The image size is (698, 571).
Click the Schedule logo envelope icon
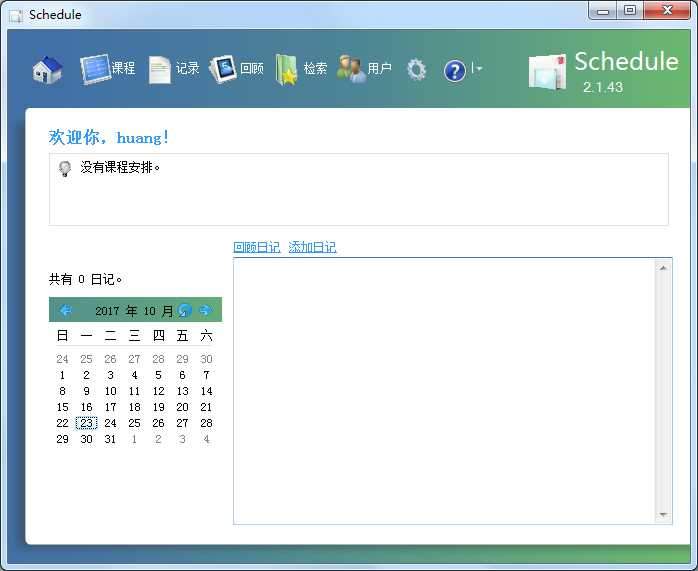548,72
